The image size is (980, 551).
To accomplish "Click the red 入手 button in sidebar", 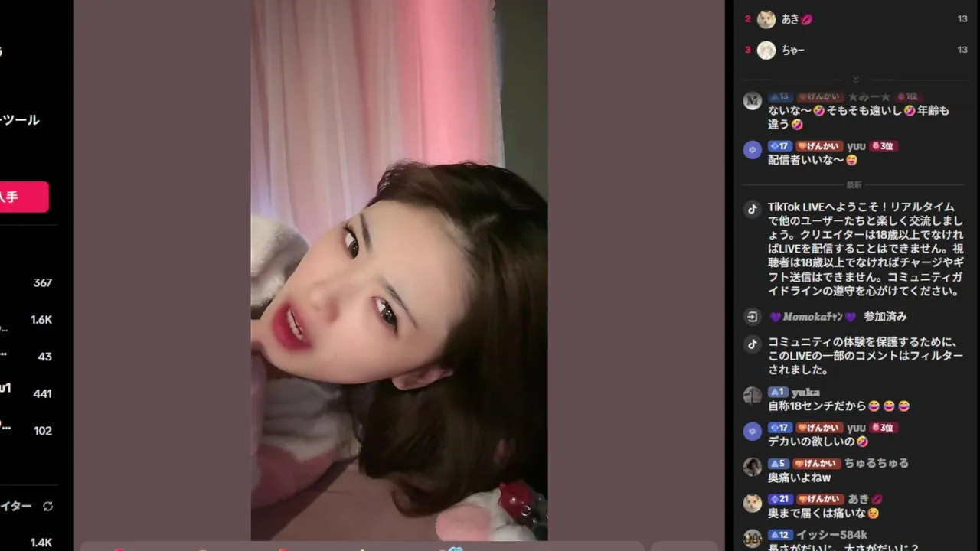I will point(24,197).
